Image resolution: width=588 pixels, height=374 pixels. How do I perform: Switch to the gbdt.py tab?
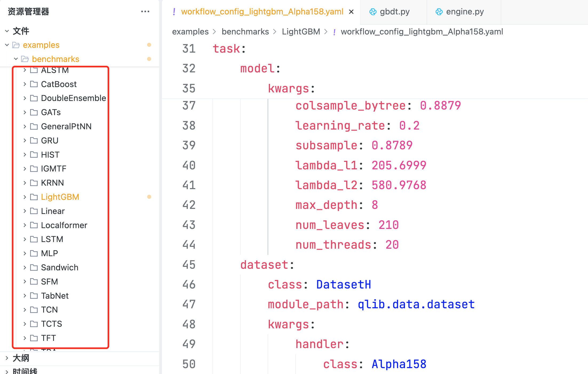(394, 12)
